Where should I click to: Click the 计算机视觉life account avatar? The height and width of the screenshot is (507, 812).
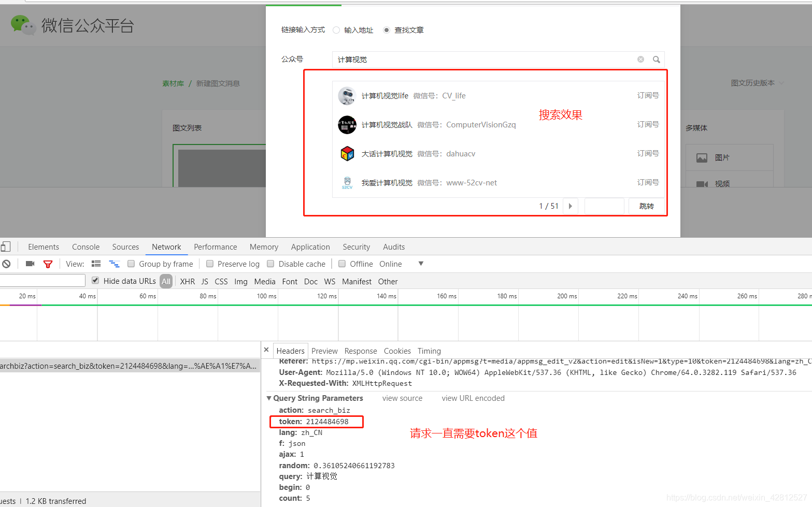click(x=347, y=96)
